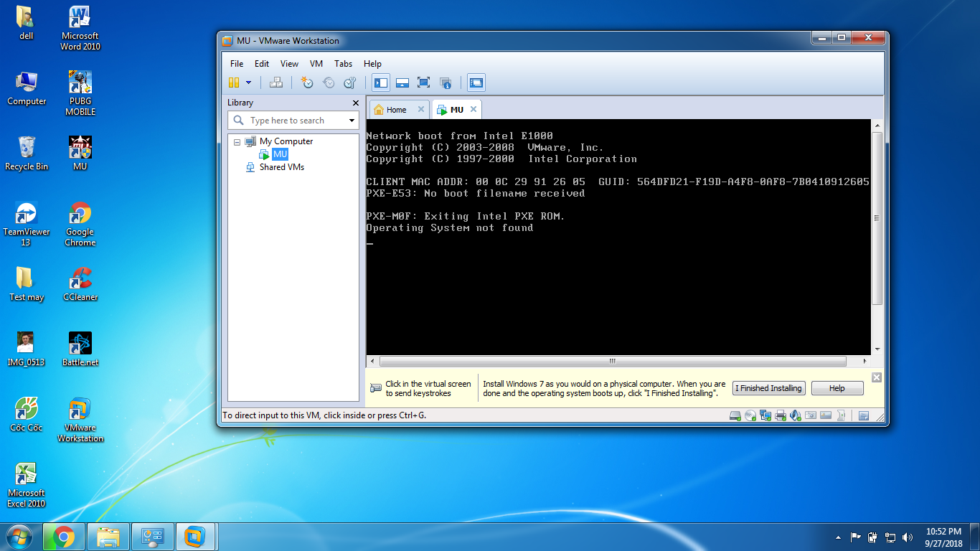Click the I Finished Installing button
The width and height of the screenshot is (980, 551).
point(768,388)
